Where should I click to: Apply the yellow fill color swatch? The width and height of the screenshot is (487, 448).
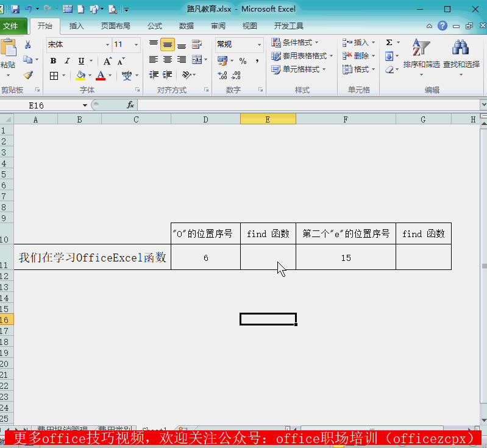pos(80,76)
